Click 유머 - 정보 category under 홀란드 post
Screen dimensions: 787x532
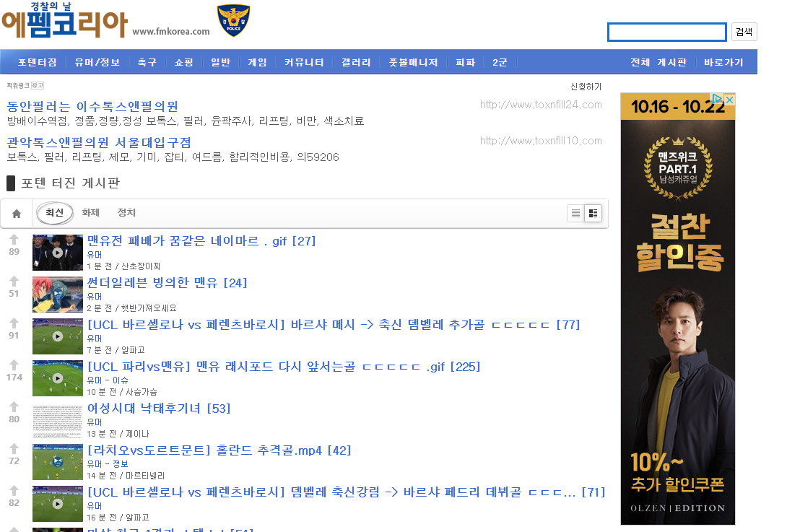coord(108,464)
